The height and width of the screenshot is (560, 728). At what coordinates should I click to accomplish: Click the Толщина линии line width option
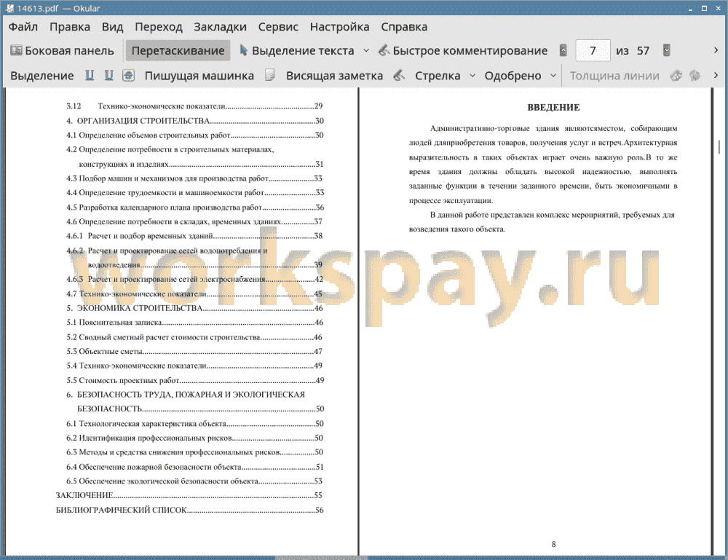614,76
